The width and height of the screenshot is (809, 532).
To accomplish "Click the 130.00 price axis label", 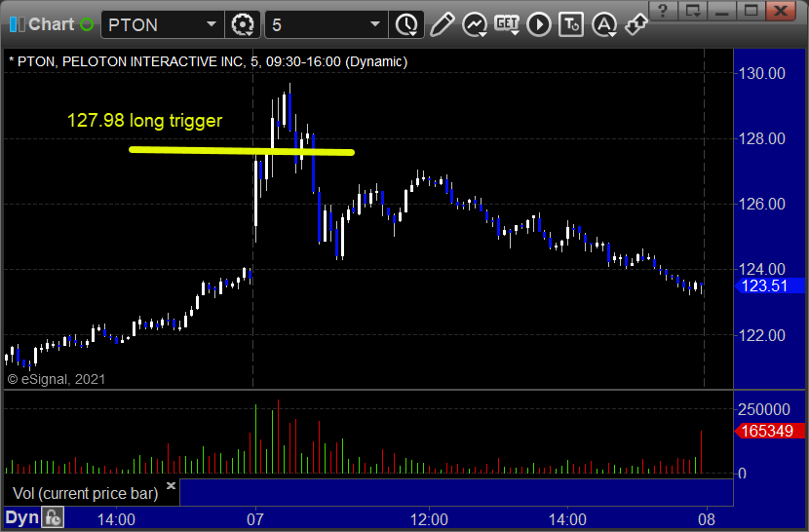I will (x=762, y=73).
